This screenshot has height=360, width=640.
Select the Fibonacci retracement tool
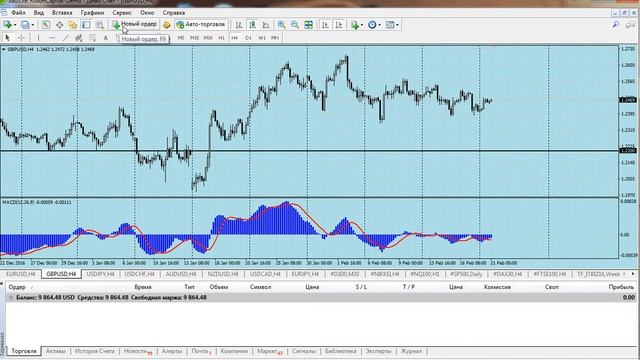click(92, 38)
